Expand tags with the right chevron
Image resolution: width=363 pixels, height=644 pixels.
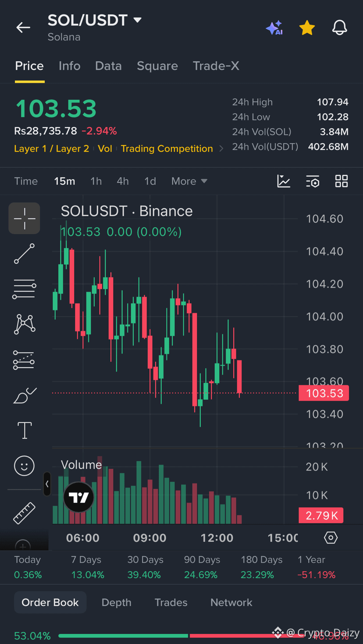pyautogui.click(x=221, y=149)
